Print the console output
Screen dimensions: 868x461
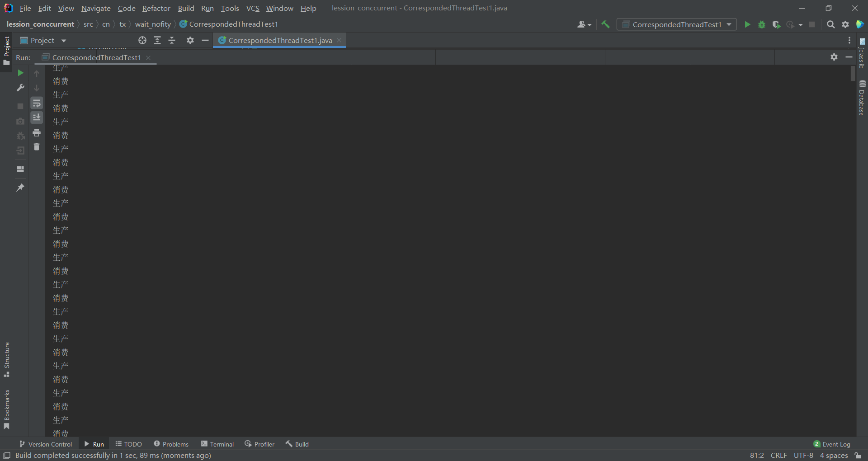(37, 133)
